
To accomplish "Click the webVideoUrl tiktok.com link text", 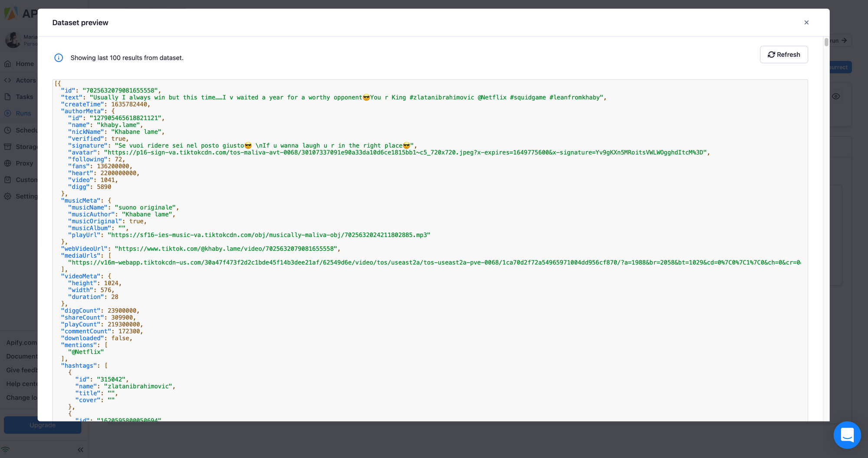I will [226, 249].
